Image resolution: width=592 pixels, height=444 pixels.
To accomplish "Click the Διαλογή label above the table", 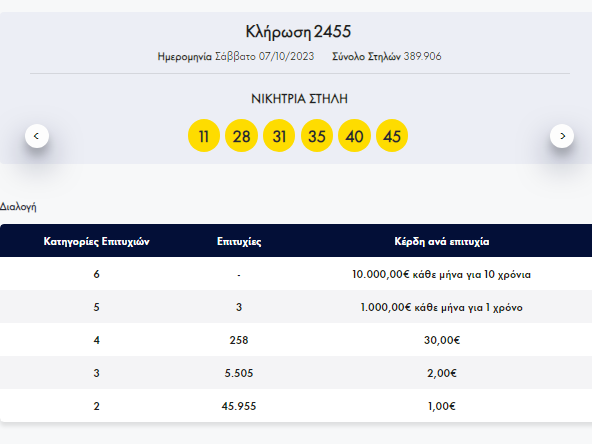I will tap(18, 207).
